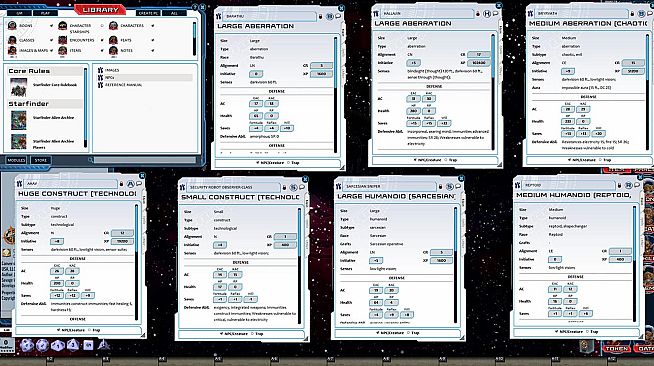This screenshot has height=366, width=654.
Task: Click the CR field on Barathu sheet
Action: 321,65
